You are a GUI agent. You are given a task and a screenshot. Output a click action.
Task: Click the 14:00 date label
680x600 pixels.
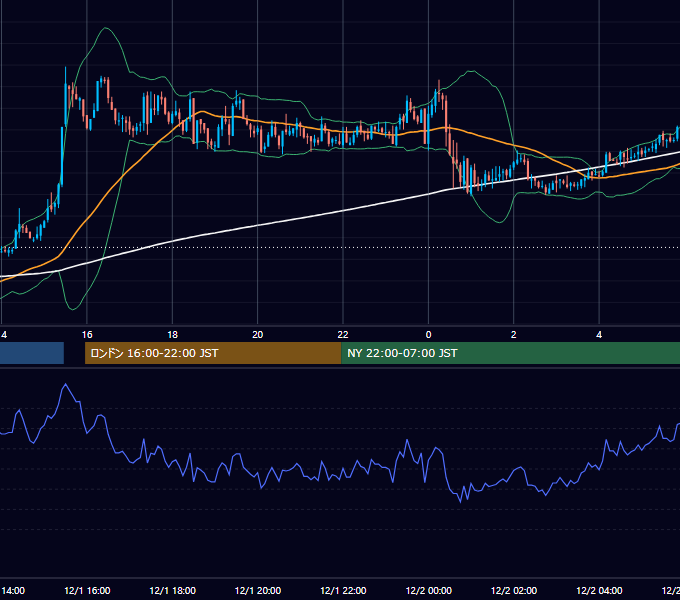pos(13,590)
